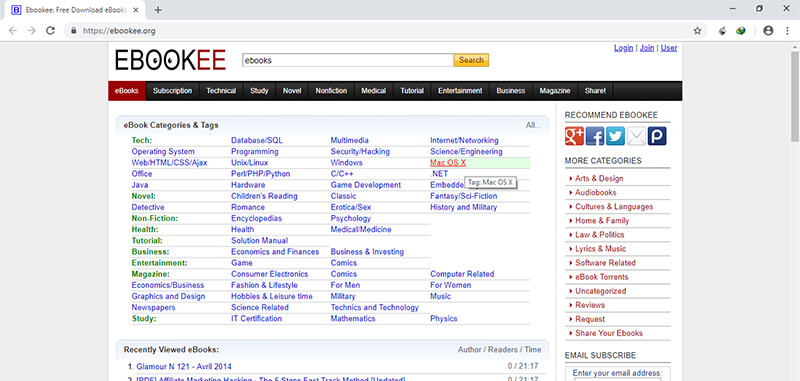Open Fantasy/Sci-Fiction category link
The width and height of the screenshot is (800, 381).
pyautogui.click(x=463, y=196)
